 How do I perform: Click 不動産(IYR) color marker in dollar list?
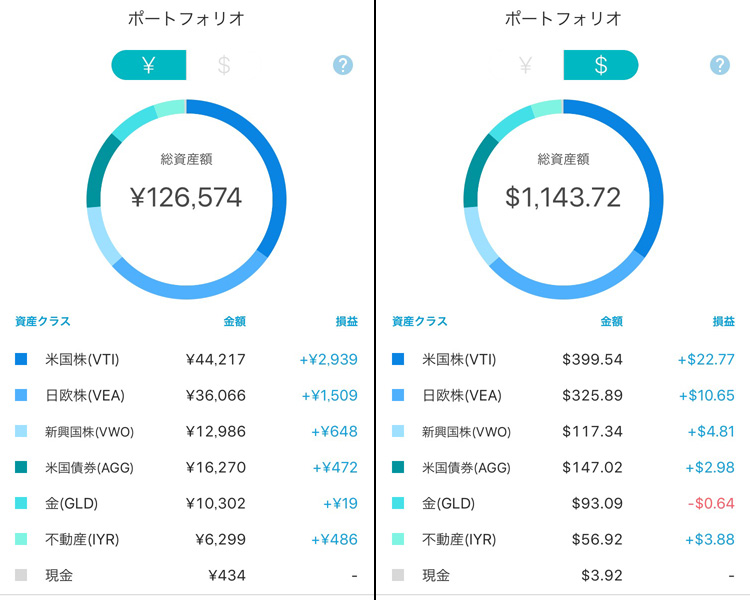click(399, 539)
